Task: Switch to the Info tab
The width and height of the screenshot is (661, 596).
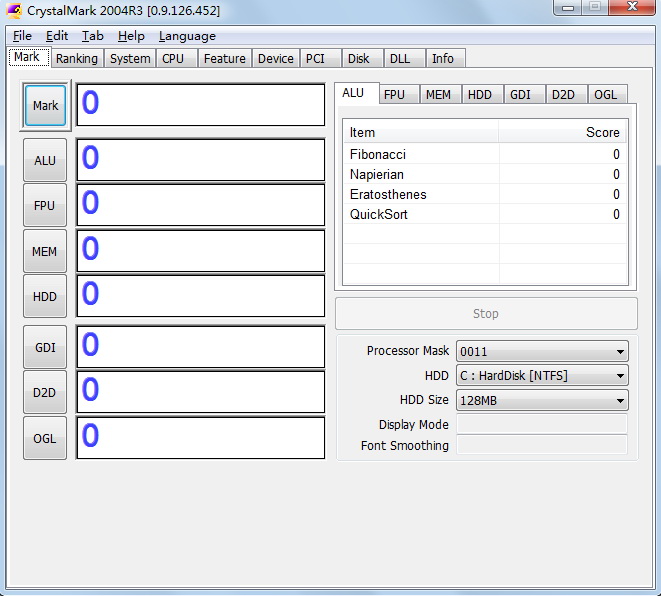Action: pos(446,58)
